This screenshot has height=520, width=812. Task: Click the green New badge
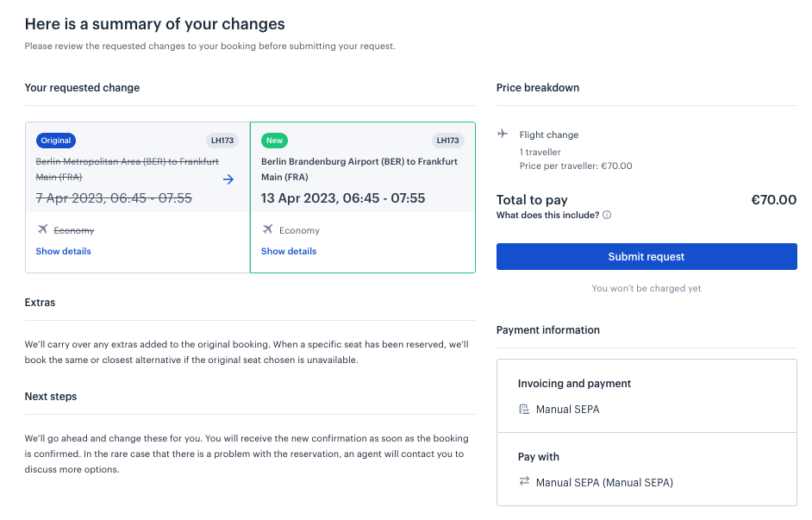(x=274, y=141)
